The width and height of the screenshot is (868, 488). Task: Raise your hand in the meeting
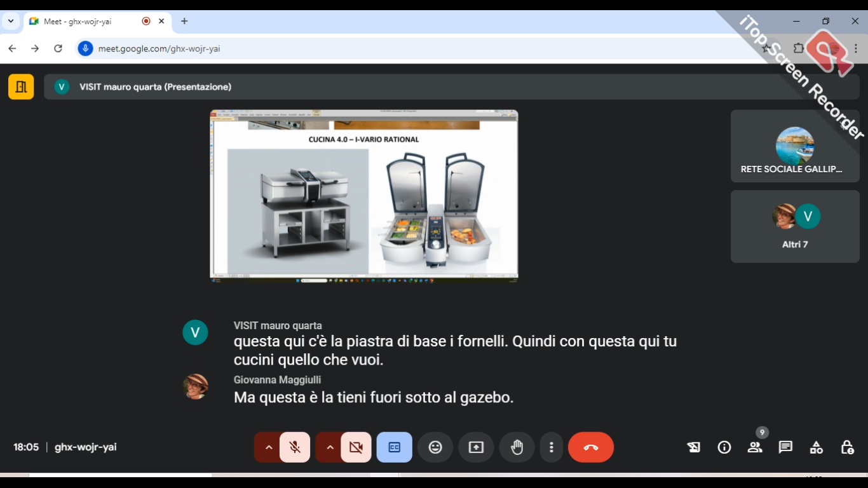[x=517, y=447]
